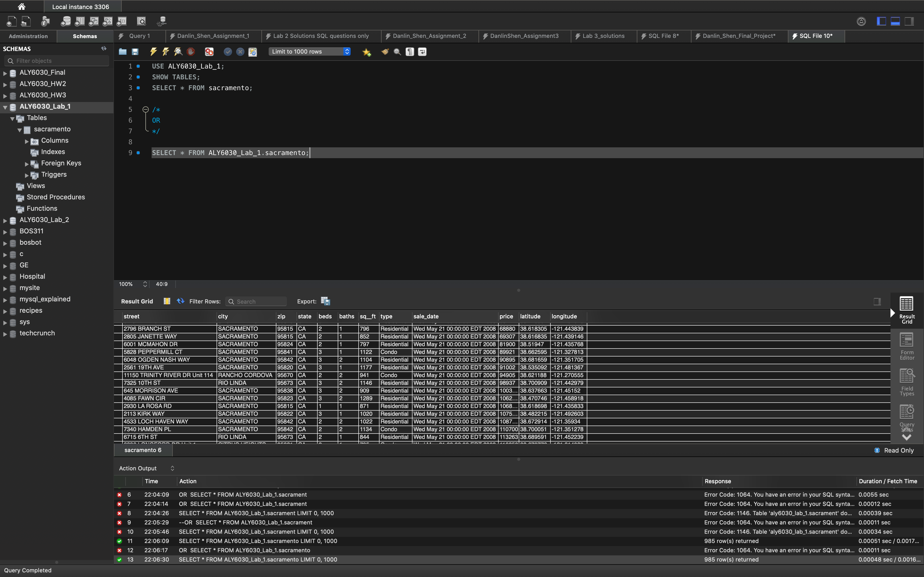
Task: Toggle stop-on-error script execution button
Action: click(209, 52)
